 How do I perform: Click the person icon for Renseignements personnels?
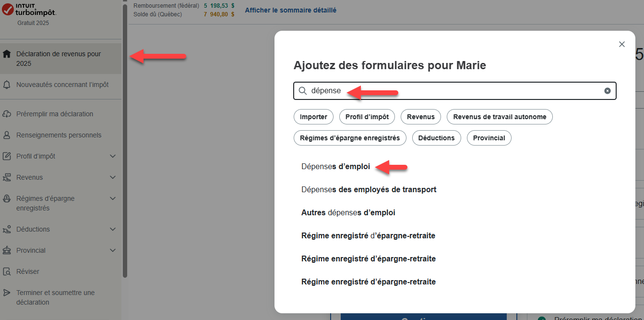(7, 135)
